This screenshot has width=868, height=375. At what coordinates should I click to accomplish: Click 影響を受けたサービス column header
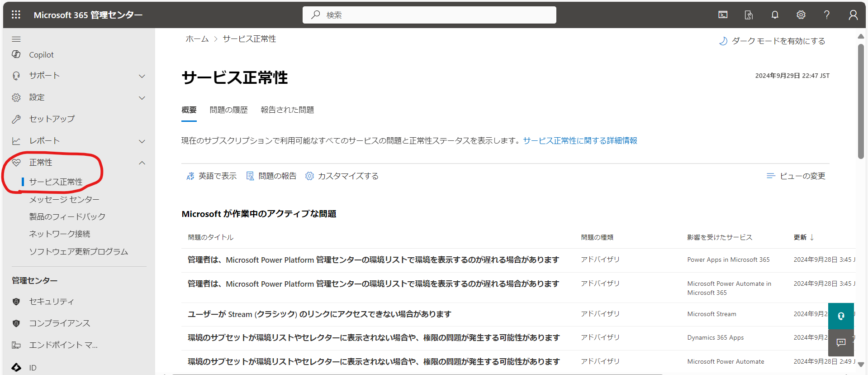click(x=720, y=237)
